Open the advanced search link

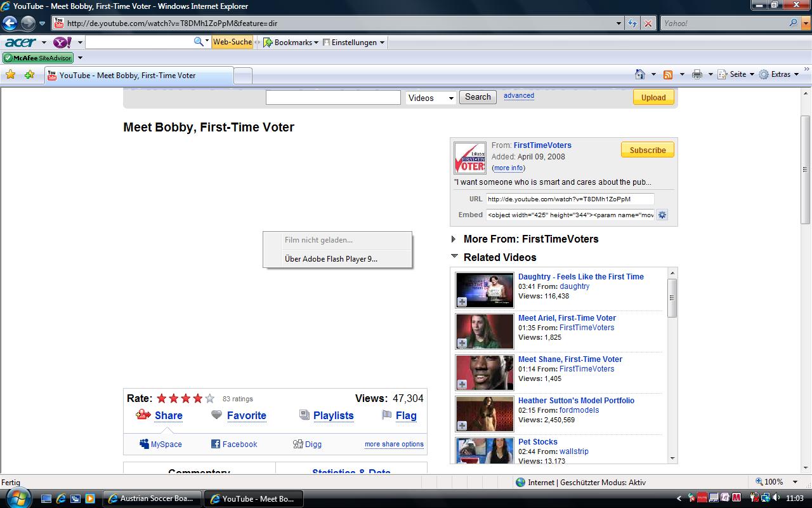[x=519, y=96]
